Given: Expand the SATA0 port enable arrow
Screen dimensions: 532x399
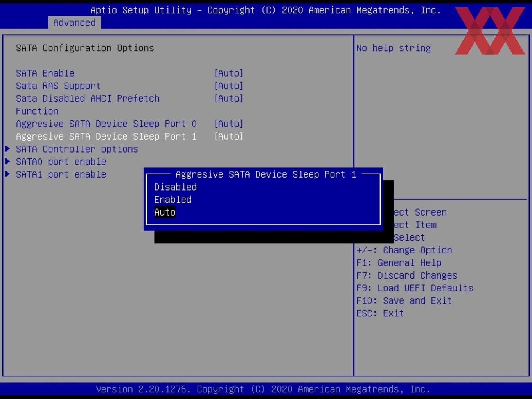Looking at the screenshot, I should [x=7, y=161].
